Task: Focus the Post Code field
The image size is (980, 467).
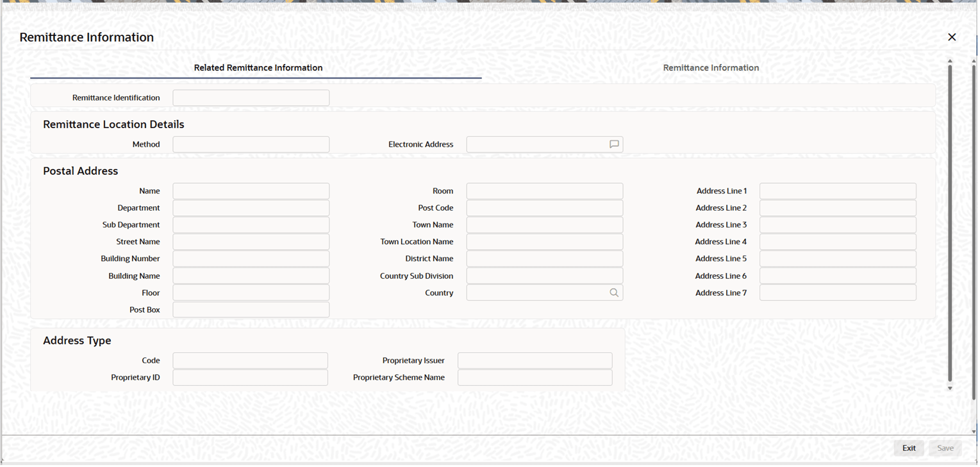Action: point(545,208)
